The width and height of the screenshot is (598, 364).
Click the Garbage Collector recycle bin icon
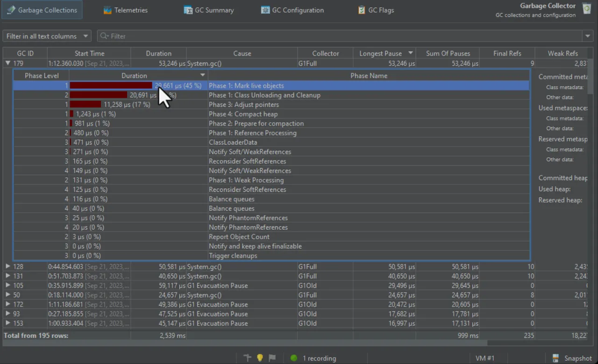pos(586,8)
